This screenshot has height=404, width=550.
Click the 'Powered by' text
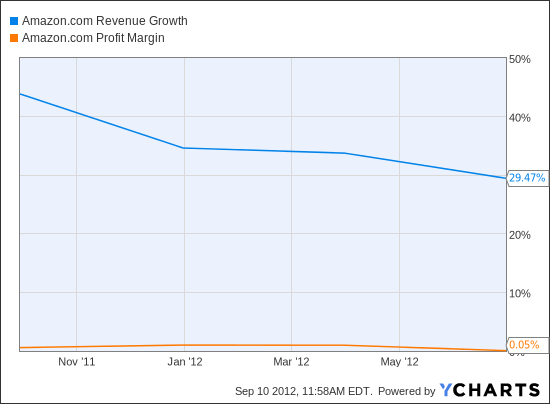coord(407,391)
